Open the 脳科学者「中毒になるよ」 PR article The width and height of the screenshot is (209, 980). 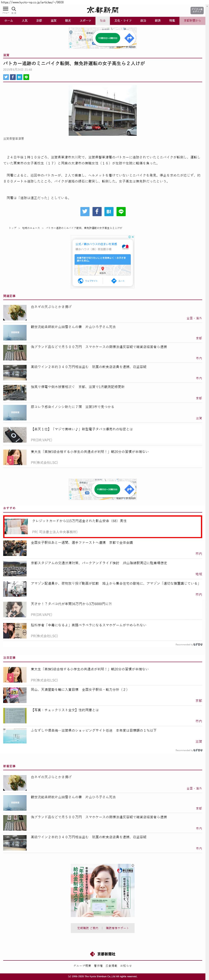88,625
